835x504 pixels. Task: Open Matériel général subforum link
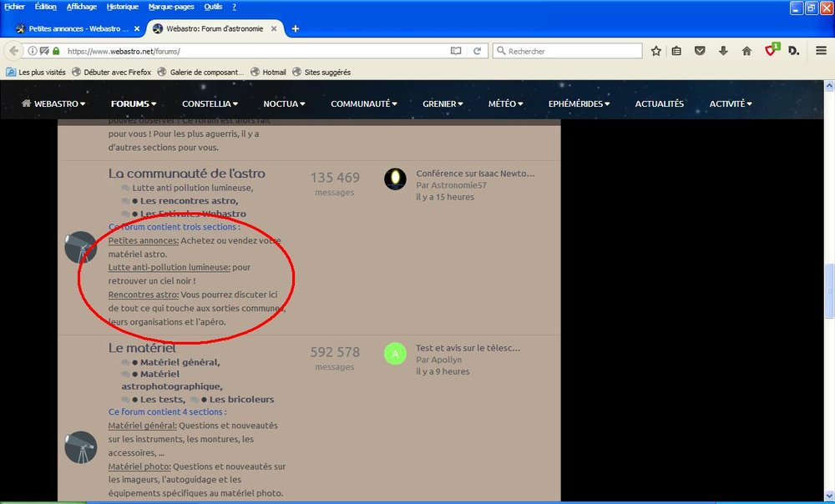point(180,362)
